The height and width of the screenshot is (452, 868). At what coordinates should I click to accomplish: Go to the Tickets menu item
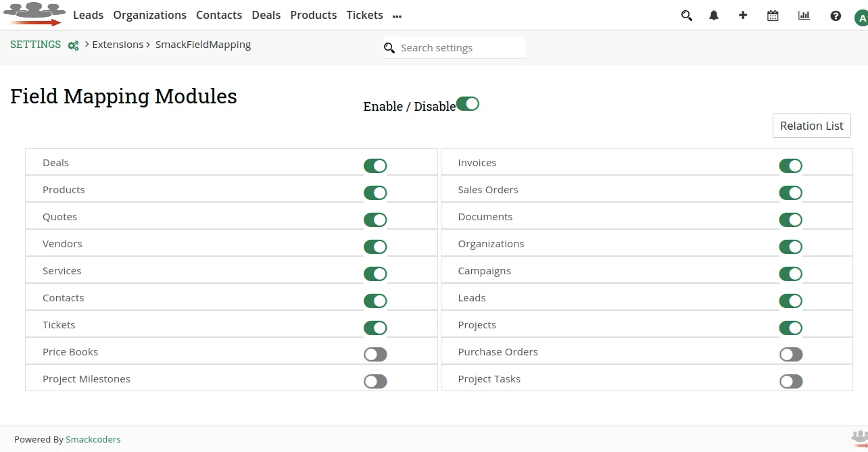point(364,15)
